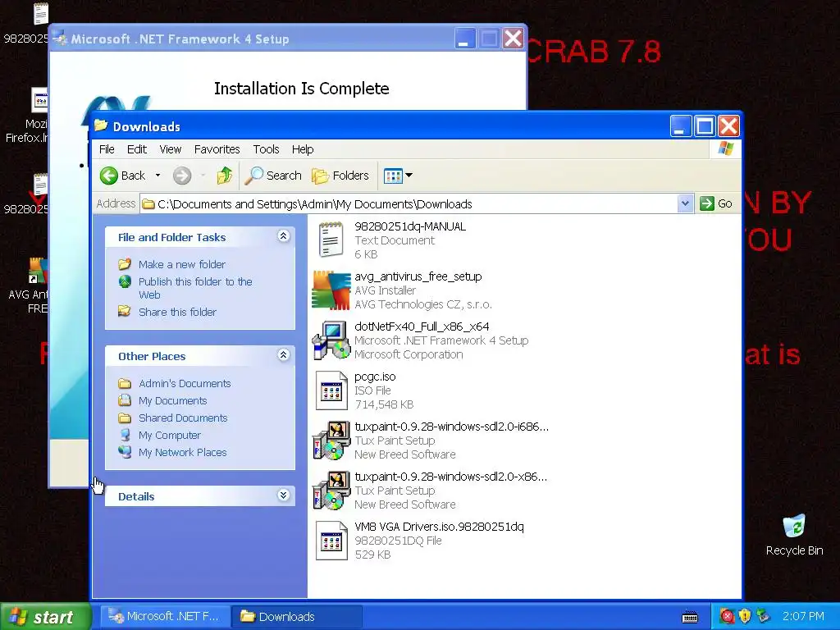
Task: Open the Help menu
Action: [303, 149]
